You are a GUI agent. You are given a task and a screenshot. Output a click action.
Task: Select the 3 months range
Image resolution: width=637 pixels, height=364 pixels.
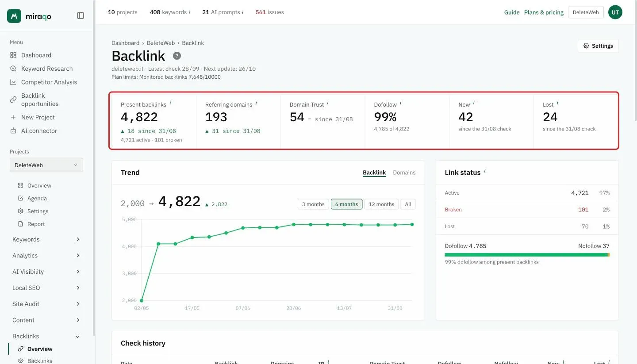click(313, 204)
